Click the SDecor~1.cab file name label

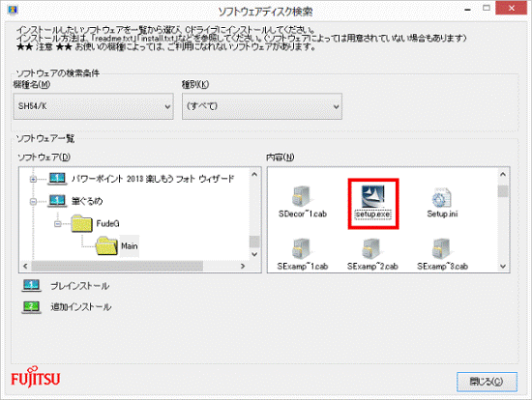coord(303,214)
